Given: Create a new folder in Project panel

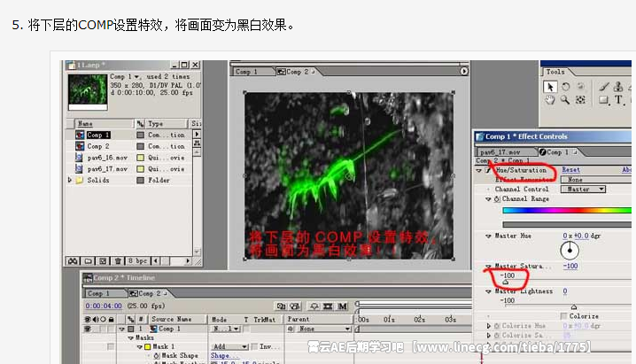Looking at the screenshot, I should tap(88, 261).
